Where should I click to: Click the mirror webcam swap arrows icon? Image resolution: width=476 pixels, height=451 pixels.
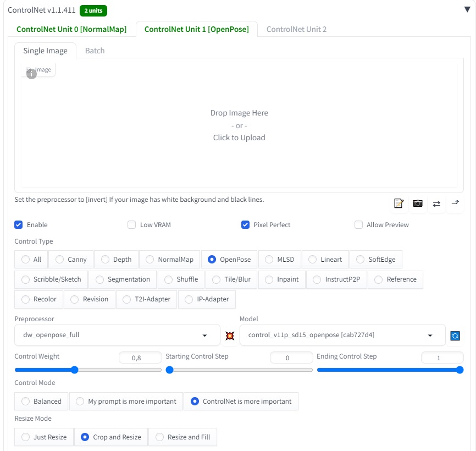(x=436, y=204)
